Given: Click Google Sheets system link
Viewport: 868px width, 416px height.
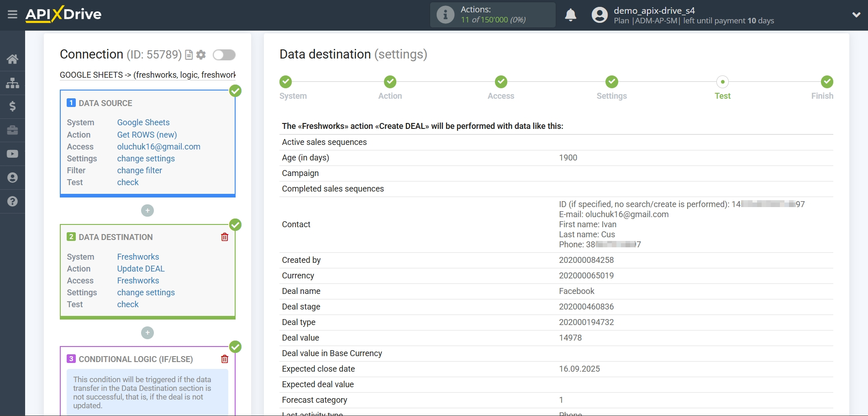Looking at the screenshot, I should coord(143,123).
